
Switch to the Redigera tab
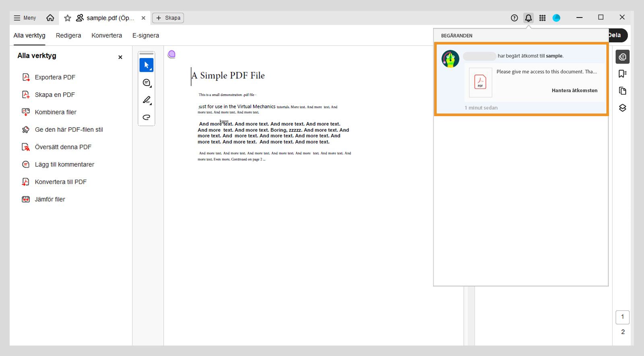coord(68,35)
